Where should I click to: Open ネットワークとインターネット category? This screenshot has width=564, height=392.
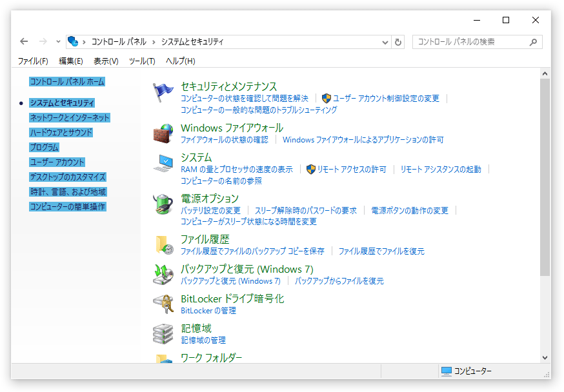pyautogui.click(x=70, y=117)
